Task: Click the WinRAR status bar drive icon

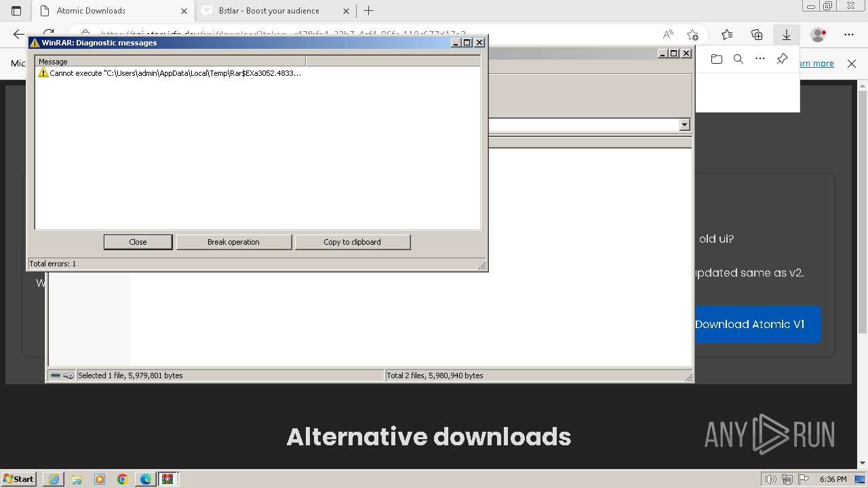Action: 56,375
